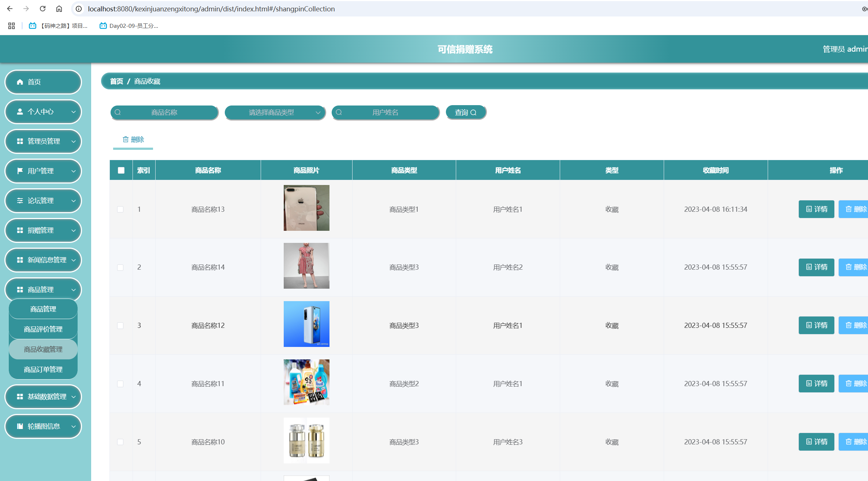Check the row checkbox for 商品名称14
868x481 pixels.
click(x=120, y=267)
